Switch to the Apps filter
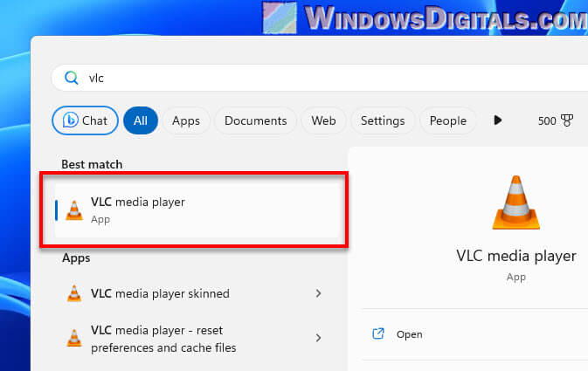The width and height of the screenshot is (588, 371). tap(186, 120)
